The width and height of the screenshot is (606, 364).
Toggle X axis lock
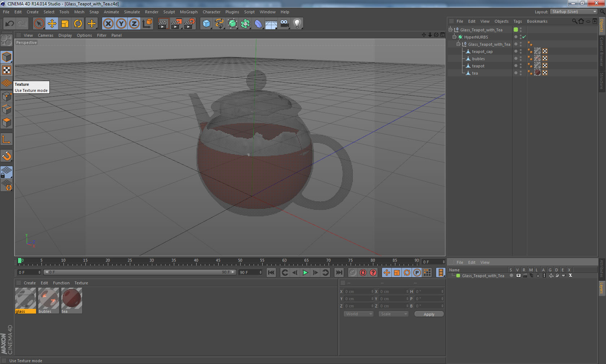[108, 24]
